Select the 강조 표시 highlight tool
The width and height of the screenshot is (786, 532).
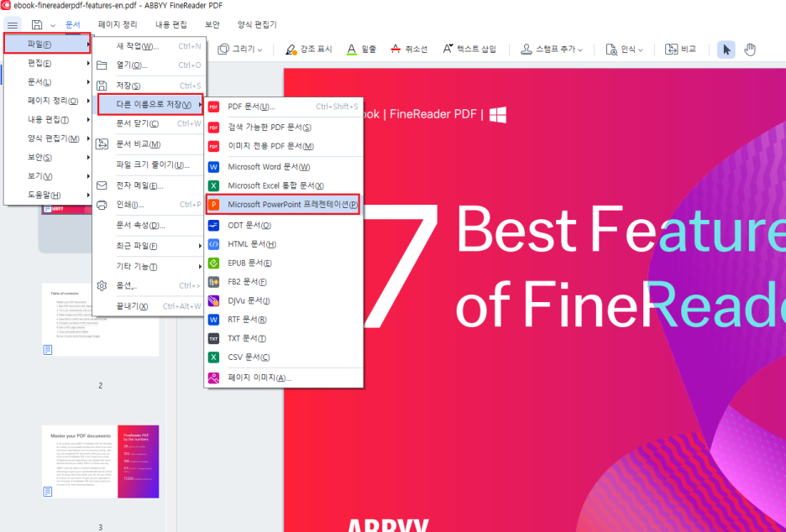(x=308, y=50)
